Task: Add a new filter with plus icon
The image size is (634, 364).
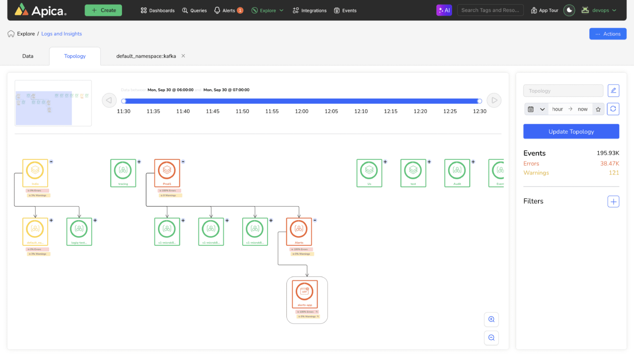Action: tap(613, 201)
